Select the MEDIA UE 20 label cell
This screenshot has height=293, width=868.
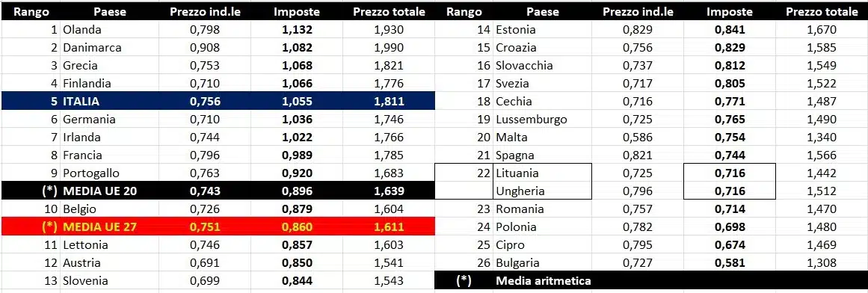tap(109, 191)
